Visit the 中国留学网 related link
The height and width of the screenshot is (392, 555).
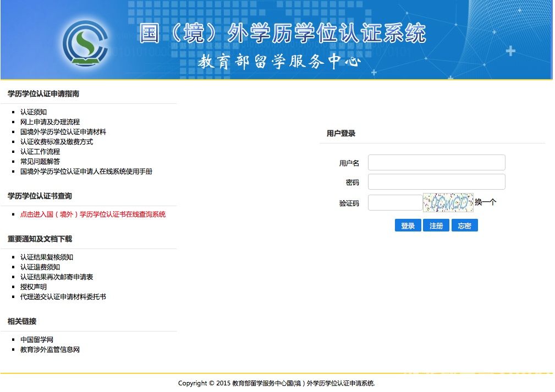coord(37,340)
